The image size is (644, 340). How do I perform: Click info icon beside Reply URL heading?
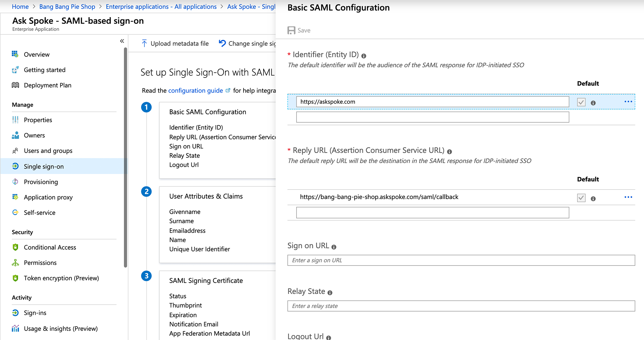pos(449,152)
